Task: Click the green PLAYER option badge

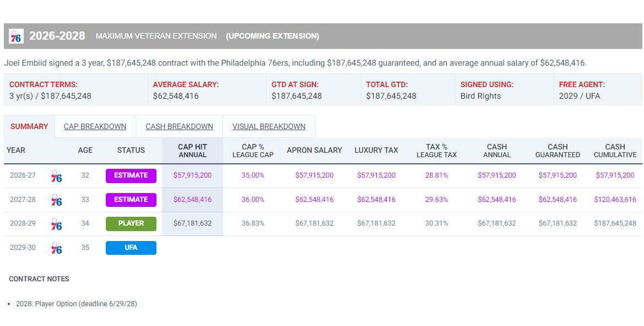Action: (131, 223)
